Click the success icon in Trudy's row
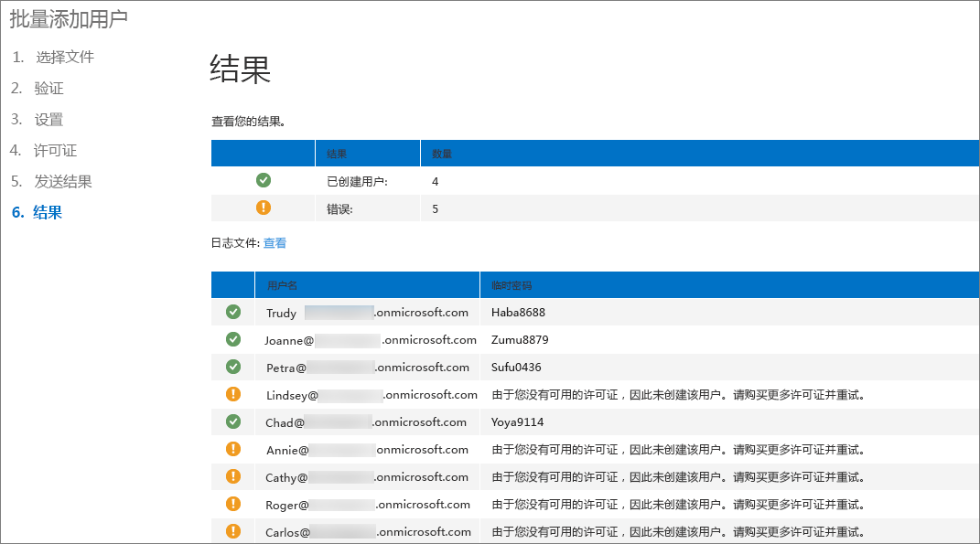This screenshot has width=980, height=544. [x=233, y=312]
